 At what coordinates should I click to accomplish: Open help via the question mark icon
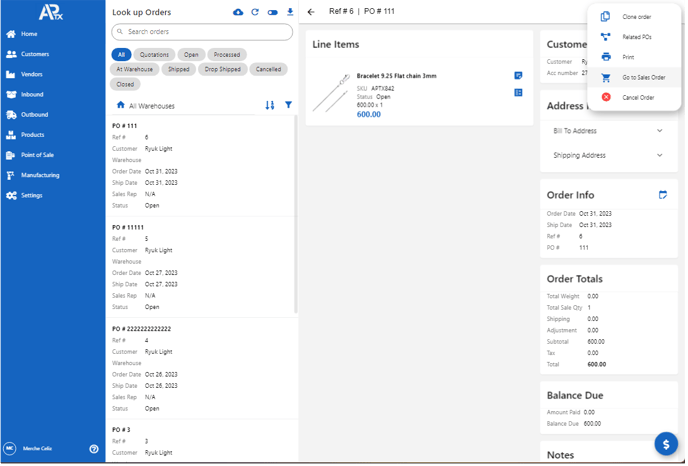point(94,449)
